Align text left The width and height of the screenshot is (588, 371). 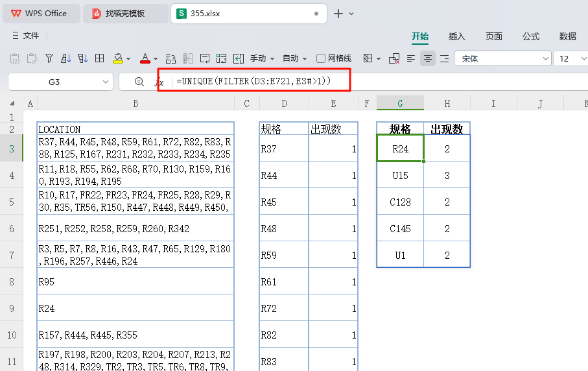411,58
